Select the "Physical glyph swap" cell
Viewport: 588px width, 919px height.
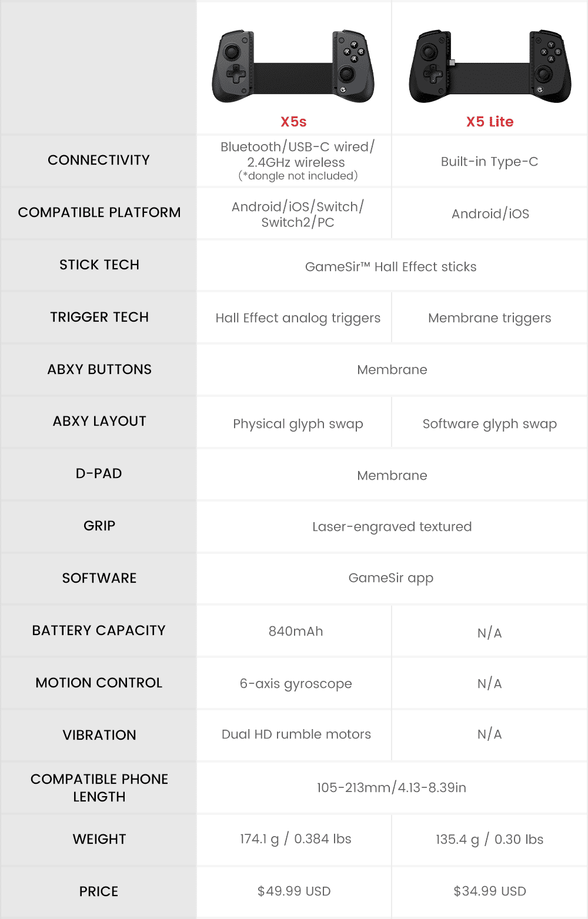pos(298,424)
